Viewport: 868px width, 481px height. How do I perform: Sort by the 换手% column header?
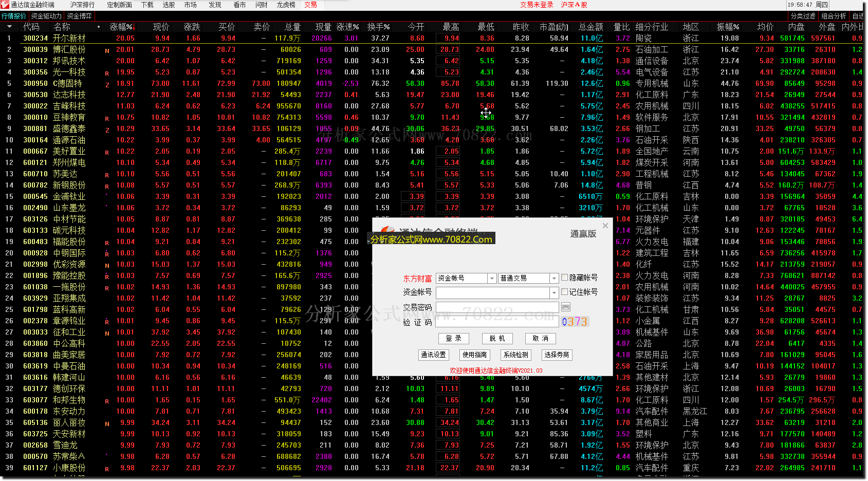pyautogui.click(x=378, y=27)
